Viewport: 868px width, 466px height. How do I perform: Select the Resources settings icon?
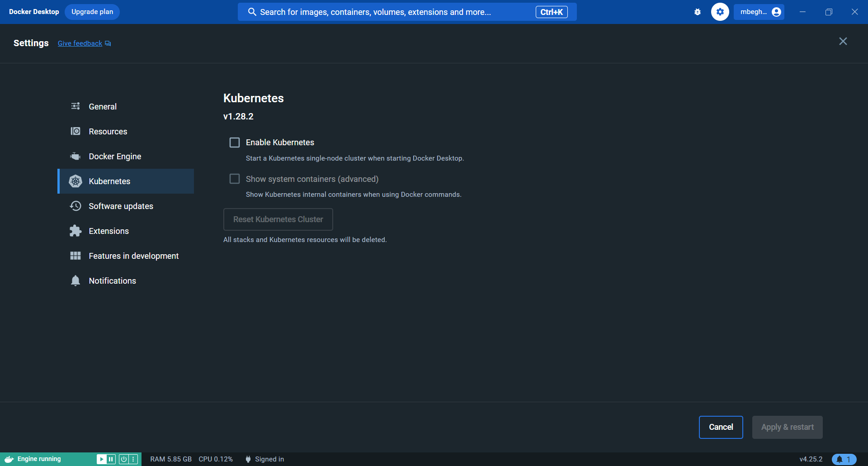pos(75,131)
